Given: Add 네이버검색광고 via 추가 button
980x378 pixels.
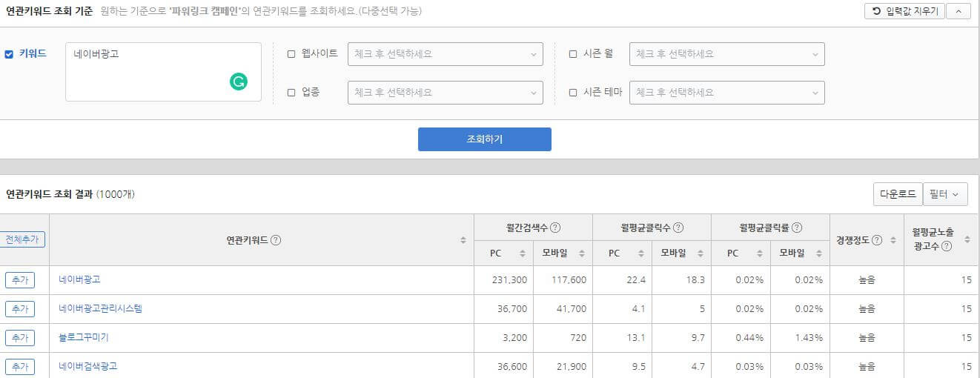Looking at the screenshot, I should pos(20,367).
